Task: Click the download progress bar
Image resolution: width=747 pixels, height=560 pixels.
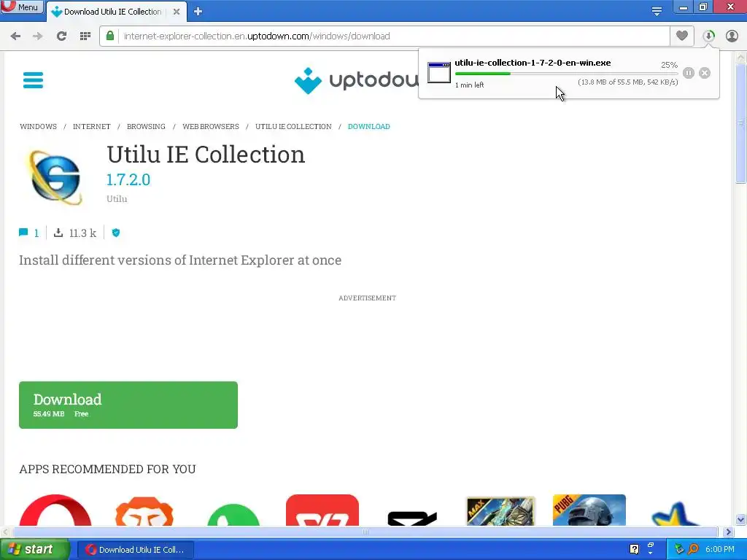Action: point(566,74)
